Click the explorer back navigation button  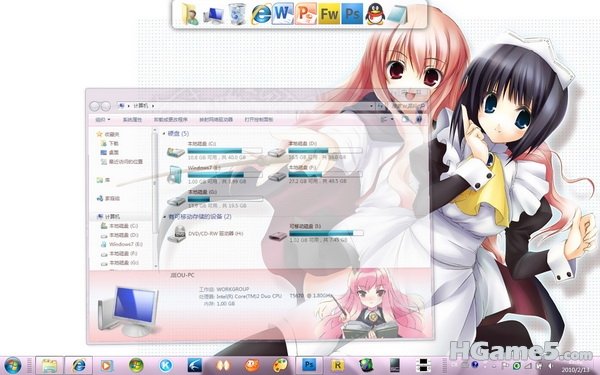point(95,106)
